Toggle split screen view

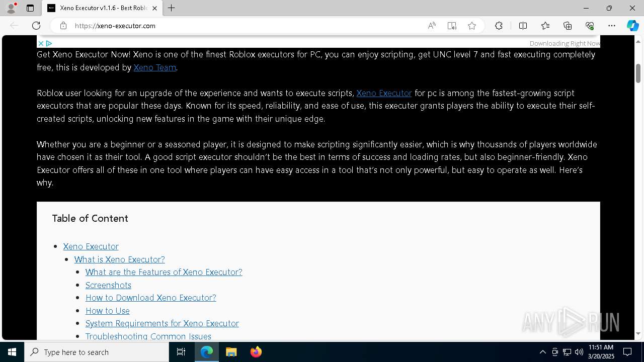click(523, 26)
